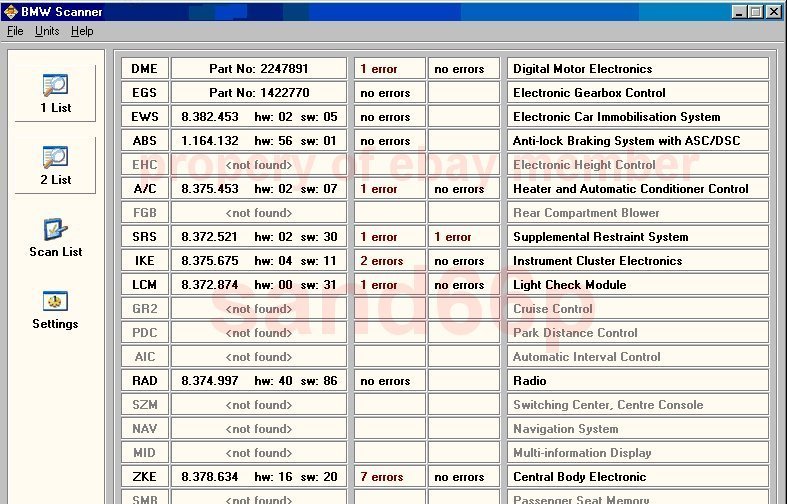Select the IKE module button
The image size is (787, 504).
pos(145,261)
